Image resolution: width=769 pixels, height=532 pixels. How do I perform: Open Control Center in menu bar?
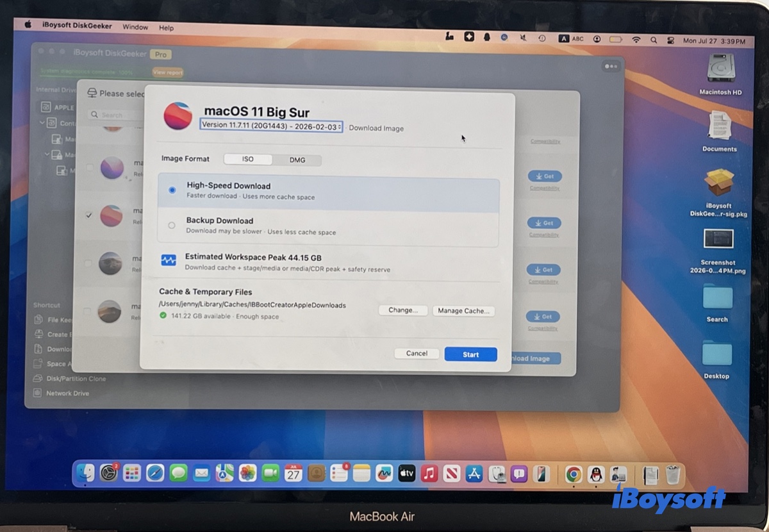(671, 40)
